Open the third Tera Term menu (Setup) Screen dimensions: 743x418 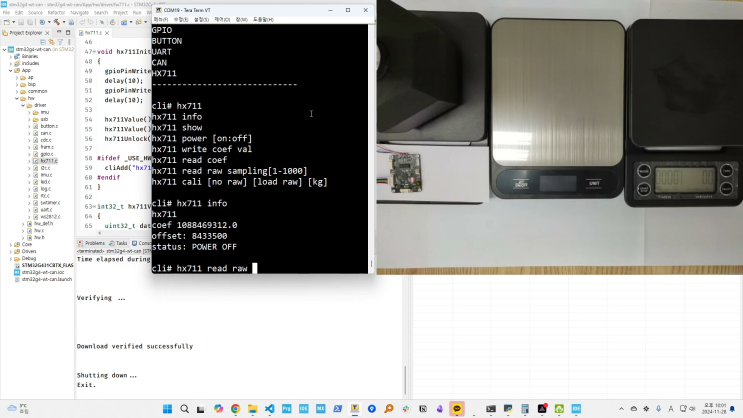(x=201, y=19)
